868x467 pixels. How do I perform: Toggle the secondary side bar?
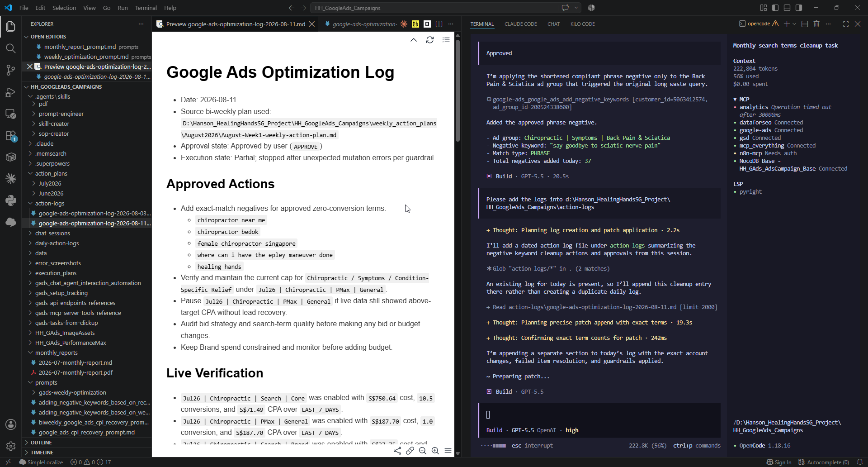[799, 8]
